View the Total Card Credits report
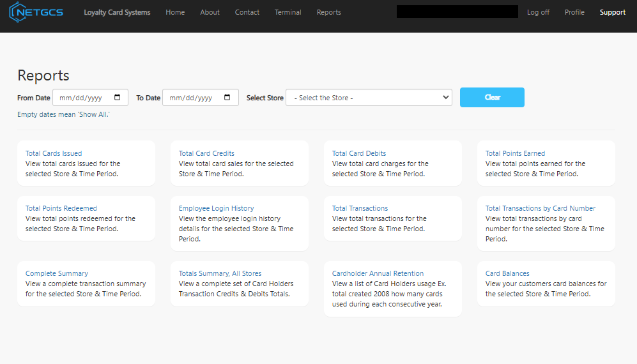Screen dimensions: 637x364 tap(206, 153)
